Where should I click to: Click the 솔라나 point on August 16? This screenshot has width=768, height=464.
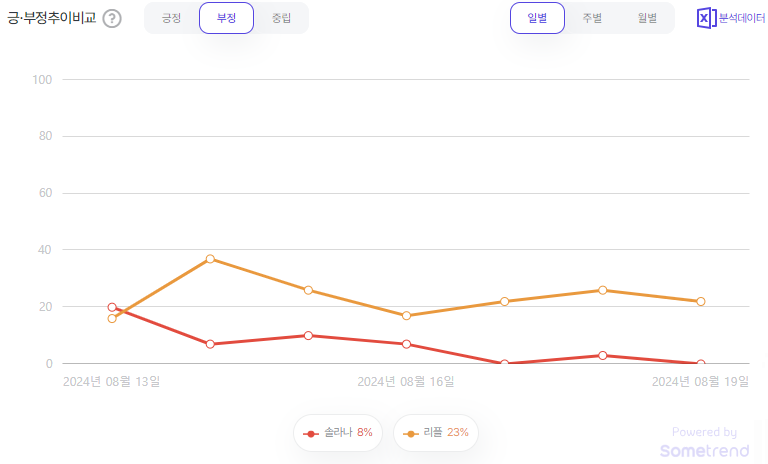pos(406,344)
